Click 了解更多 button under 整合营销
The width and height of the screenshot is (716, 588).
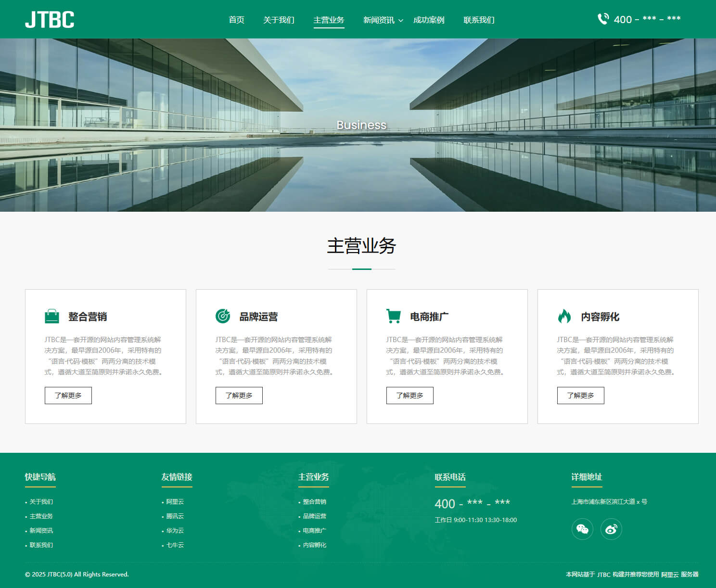pyautogui.click(x=68, y=396)
